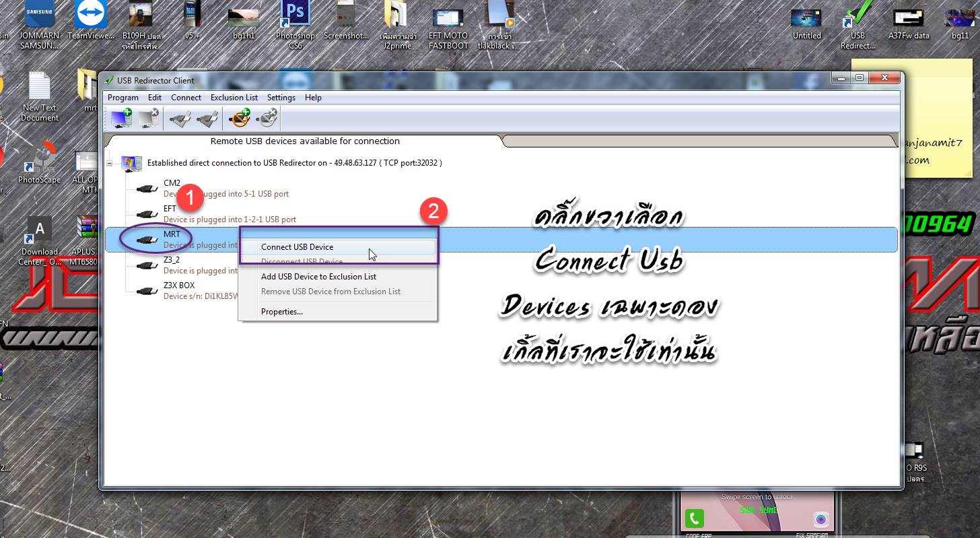Open the Settings menu
The width and height of the screenshot is (980, 538).
pyautogui.click(x=281, y=98)
